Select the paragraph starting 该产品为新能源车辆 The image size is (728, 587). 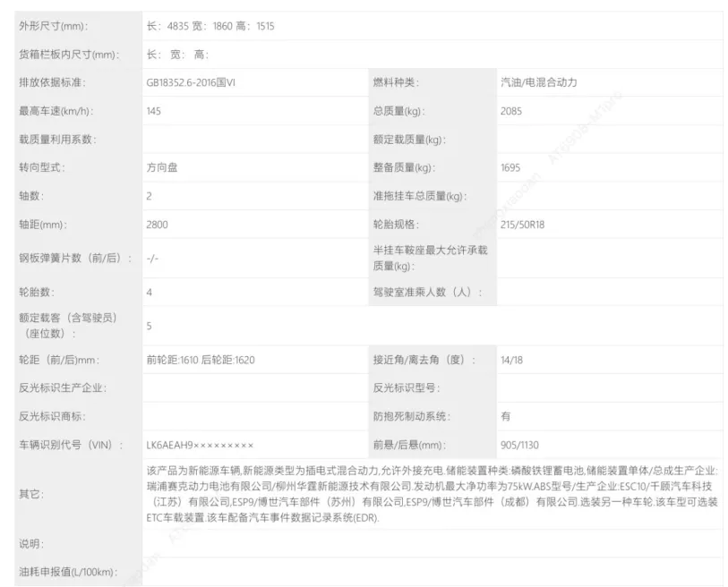point(433,494)
